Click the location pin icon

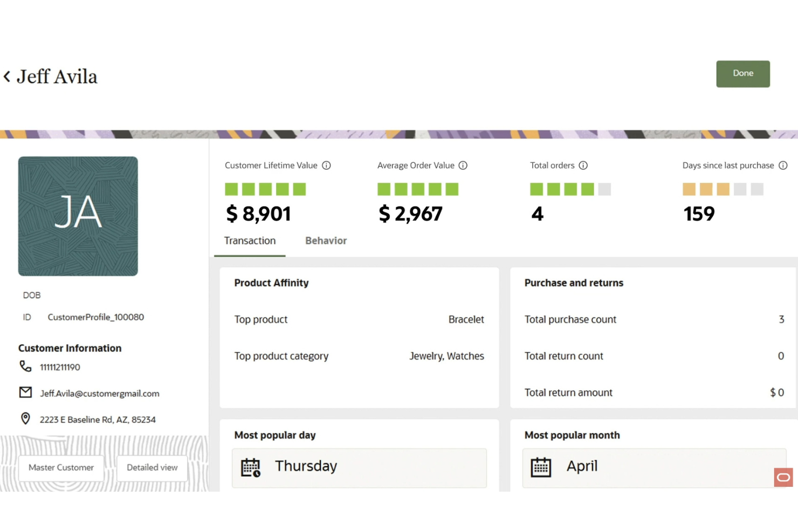tap(25, 418)
